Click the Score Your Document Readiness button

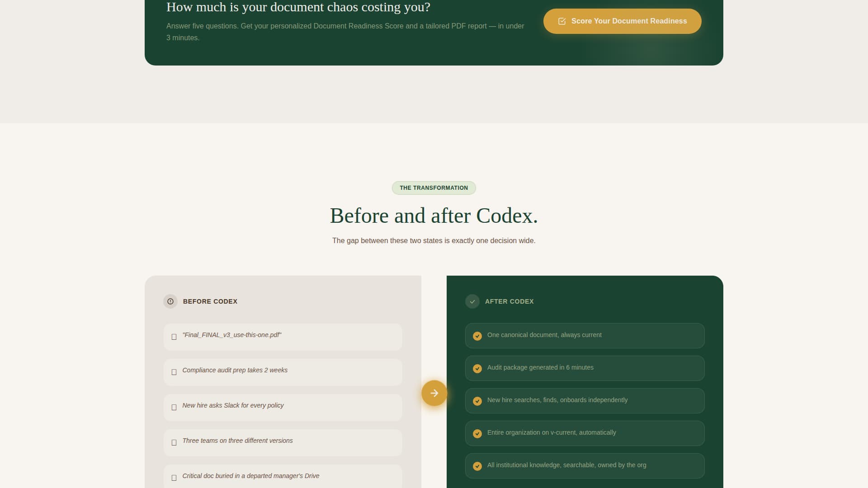[x=622, y=21]
